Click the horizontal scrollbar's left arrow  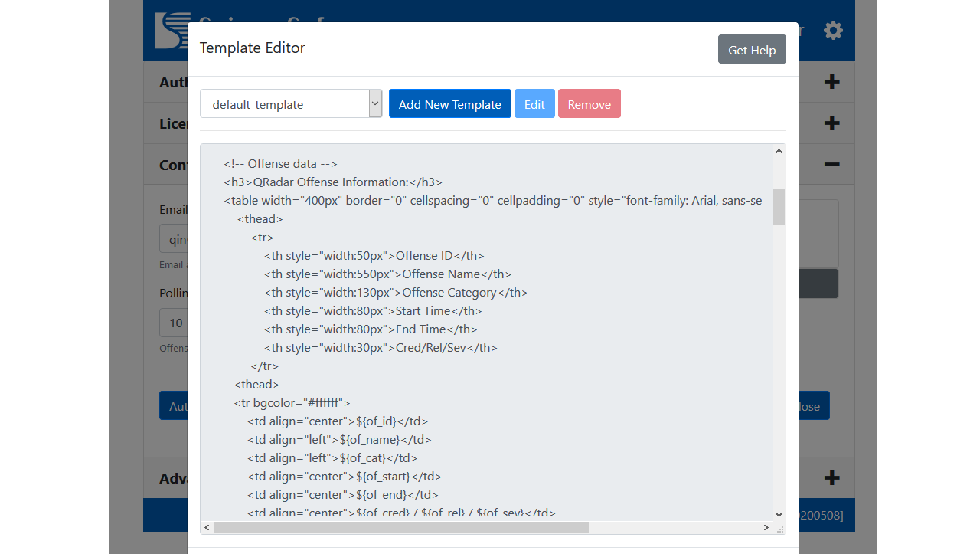coord(207,528)
